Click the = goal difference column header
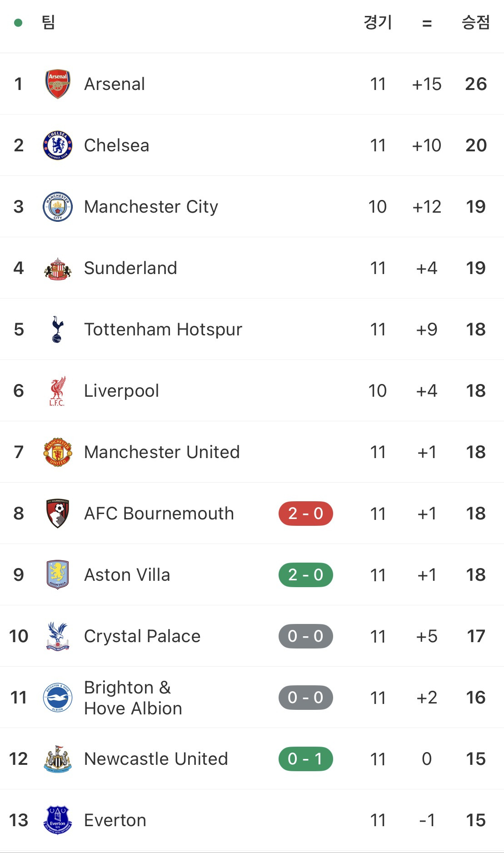 coord(427,23)
